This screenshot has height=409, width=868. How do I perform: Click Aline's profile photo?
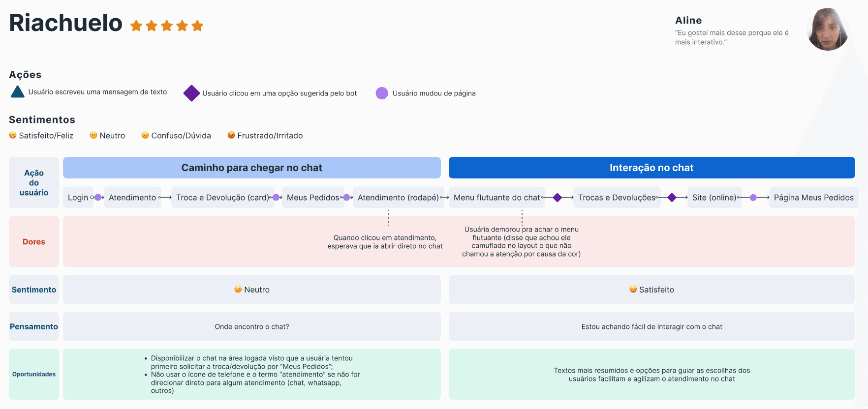click(828, 29)
